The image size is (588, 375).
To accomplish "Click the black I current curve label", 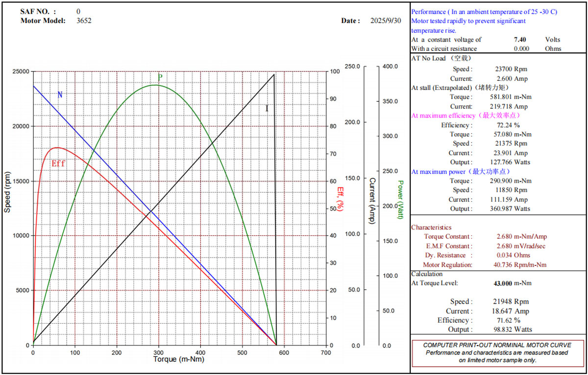I will (x=267, y=109).
